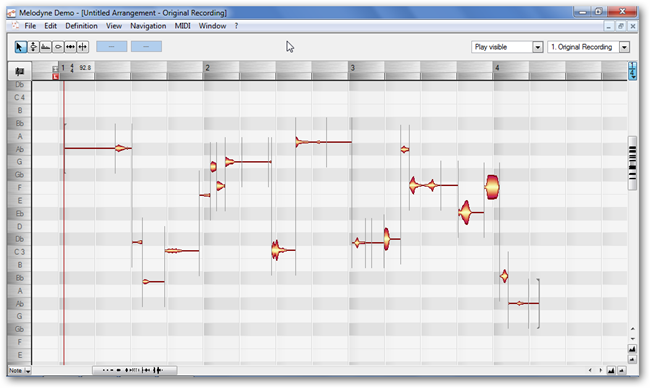Viewport: 650px width, 388px height.
Task: Click the Eb key on the pitch ruler
Action: [x=19, y=213]
